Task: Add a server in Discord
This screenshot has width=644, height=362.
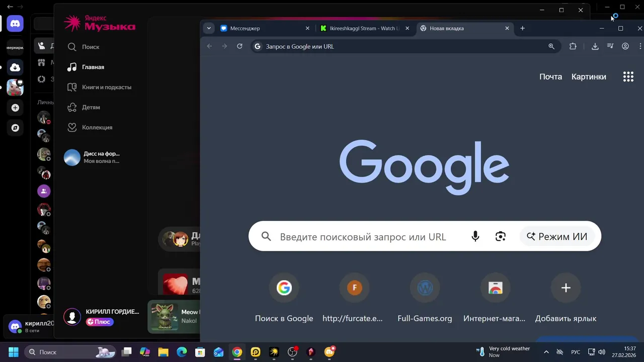Action: tap(15, 108)
